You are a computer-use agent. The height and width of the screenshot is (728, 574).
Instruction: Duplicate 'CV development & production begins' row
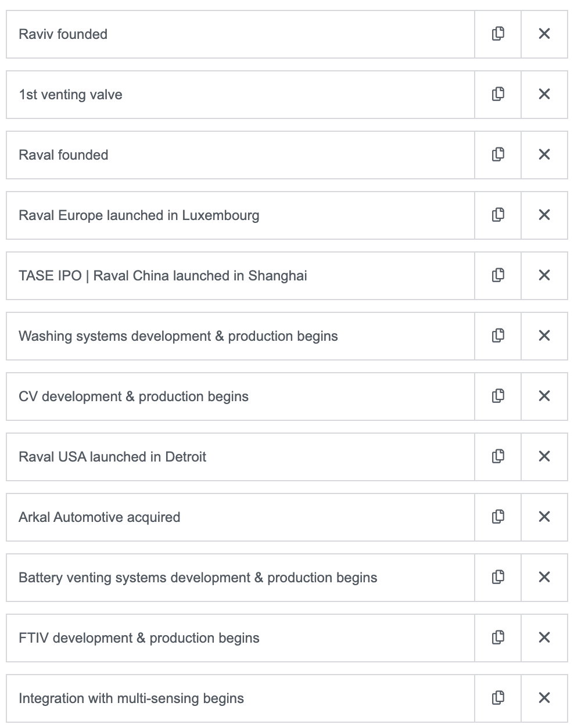point(498,396)
